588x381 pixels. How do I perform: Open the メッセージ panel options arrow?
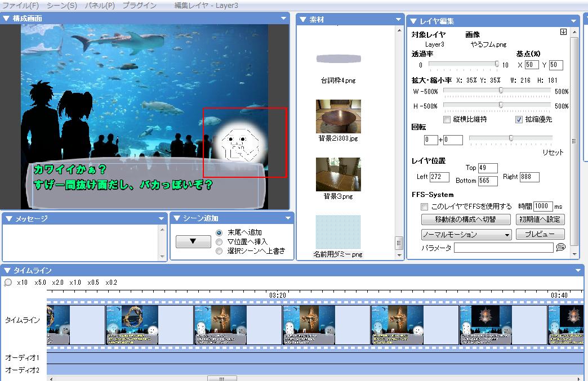coord(161,218)
